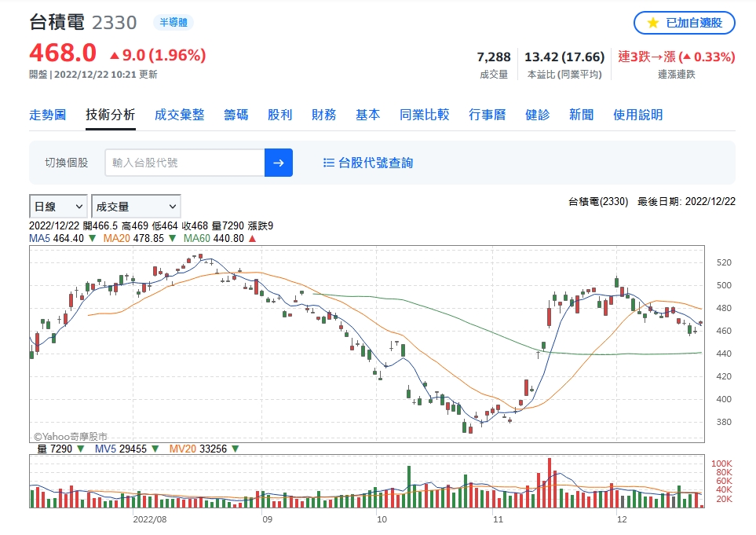This screenshot has width=756, height=535.
Task: Open the 日線 period dropdown
Action: 58,207
